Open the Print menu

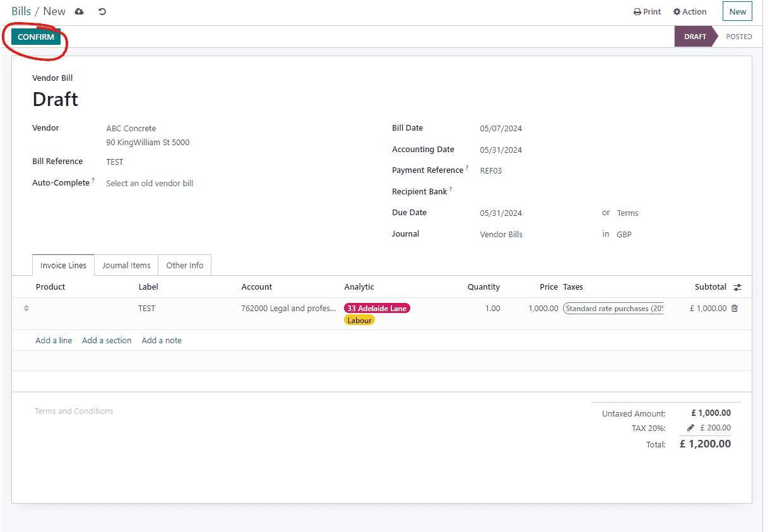647,12
